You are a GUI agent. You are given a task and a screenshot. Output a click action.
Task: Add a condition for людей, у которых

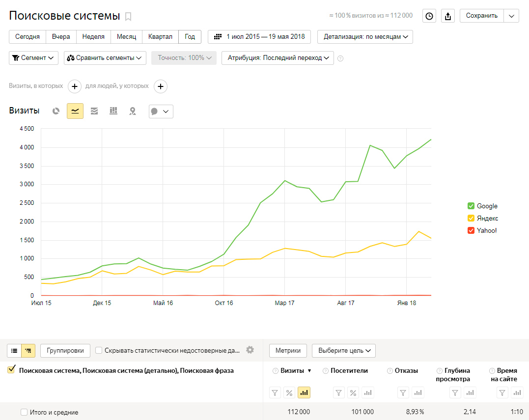pyautogui.click(x=161, y=86)
